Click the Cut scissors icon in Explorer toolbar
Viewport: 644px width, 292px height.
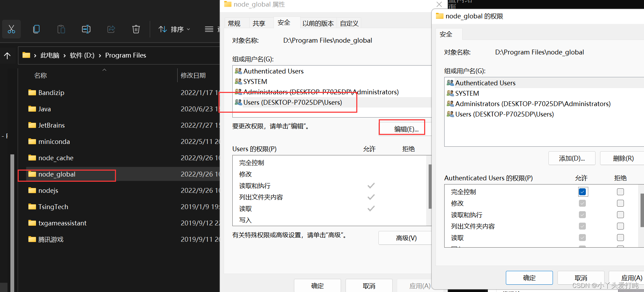[x=11, y=29]
